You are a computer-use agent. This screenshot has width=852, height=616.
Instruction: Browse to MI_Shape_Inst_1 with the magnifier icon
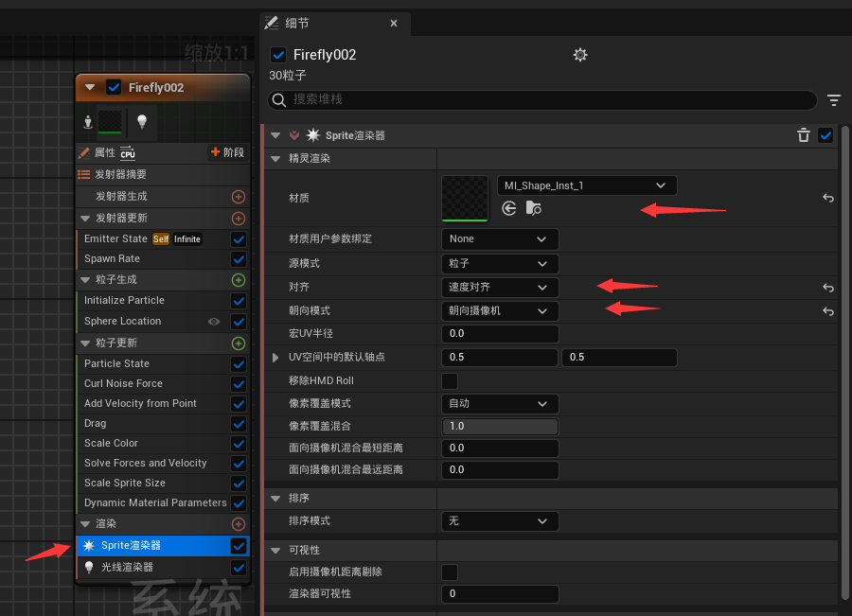point(533,208)
